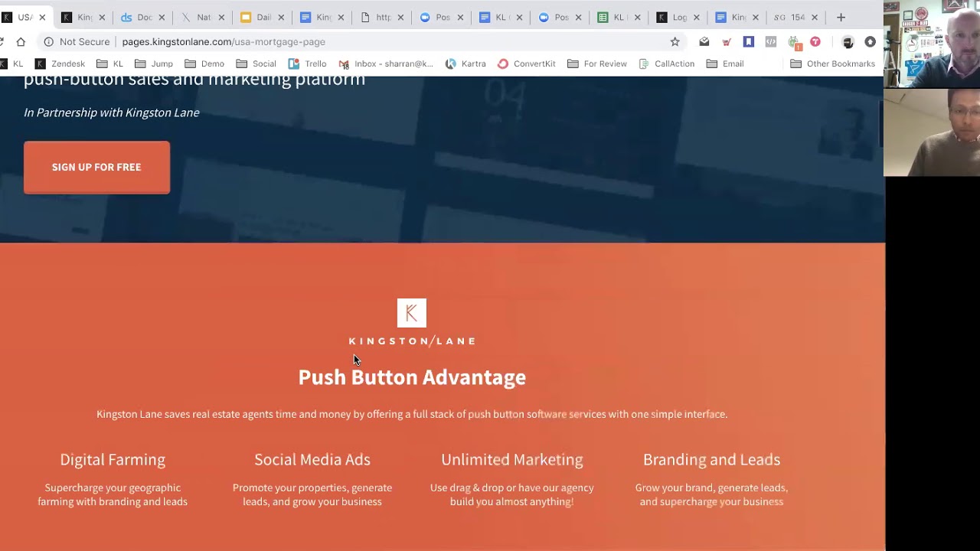Click the Social Media Ads heading
Viewport: 980px width, 551px height.
(x=312, y=459)
